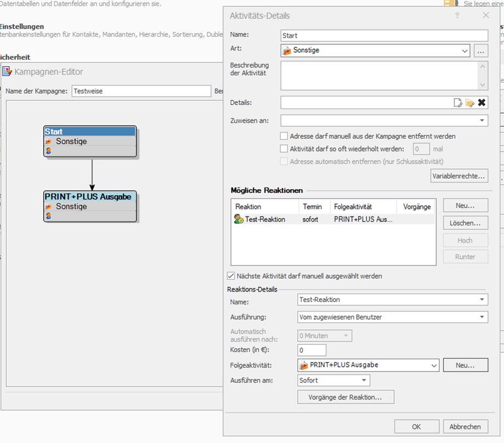Click 'sofort' cell in reactions list
The image size is (504, 443).
(x=310, y=219)
